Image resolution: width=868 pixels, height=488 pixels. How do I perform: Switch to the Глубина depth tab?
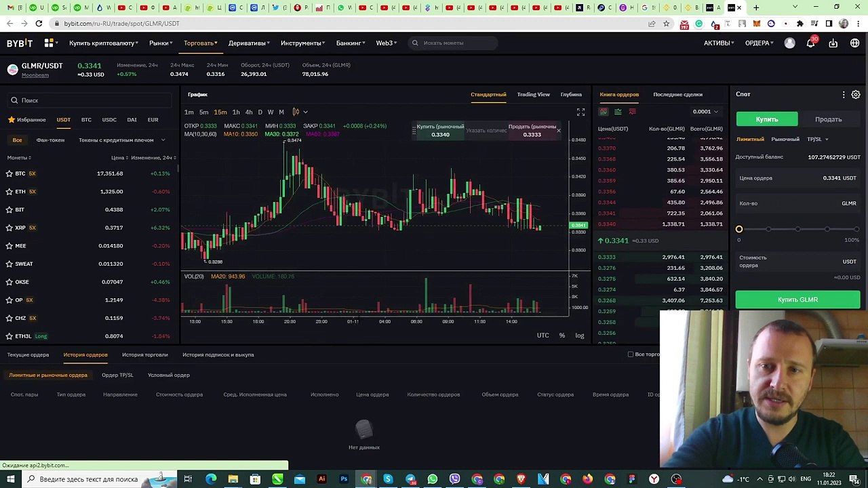pos(571,94)
